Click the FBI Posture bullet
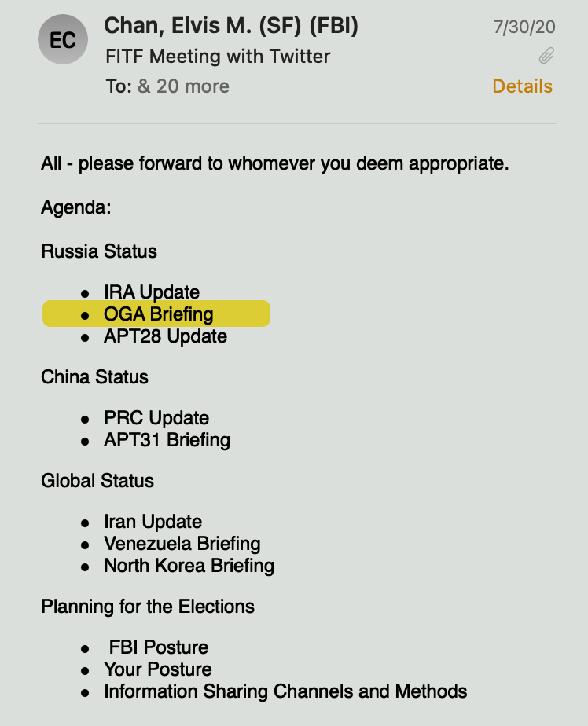The width and height of the screenshot is (588, 726). (159, 647)
